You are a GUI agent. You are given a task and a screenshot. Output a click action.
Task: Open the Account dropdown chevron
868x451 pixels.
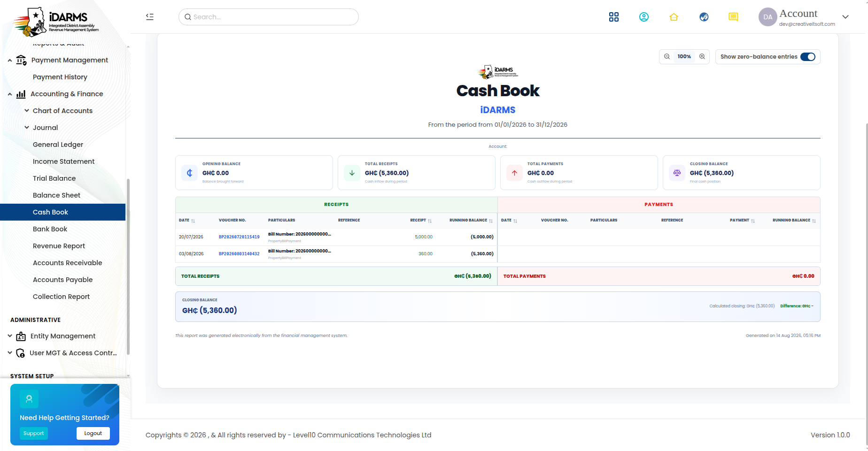[x=845, y=17]
